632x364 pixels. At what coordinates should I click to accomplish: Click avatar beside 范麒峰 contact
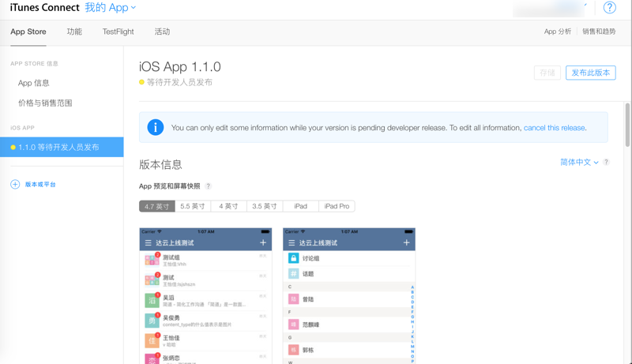pyautogui.click(x=293, y=325)
